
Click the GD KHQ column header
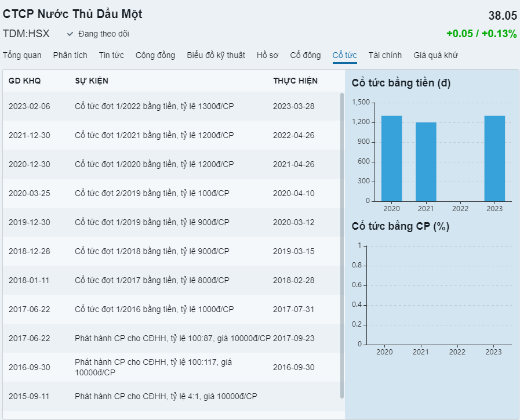24,81
